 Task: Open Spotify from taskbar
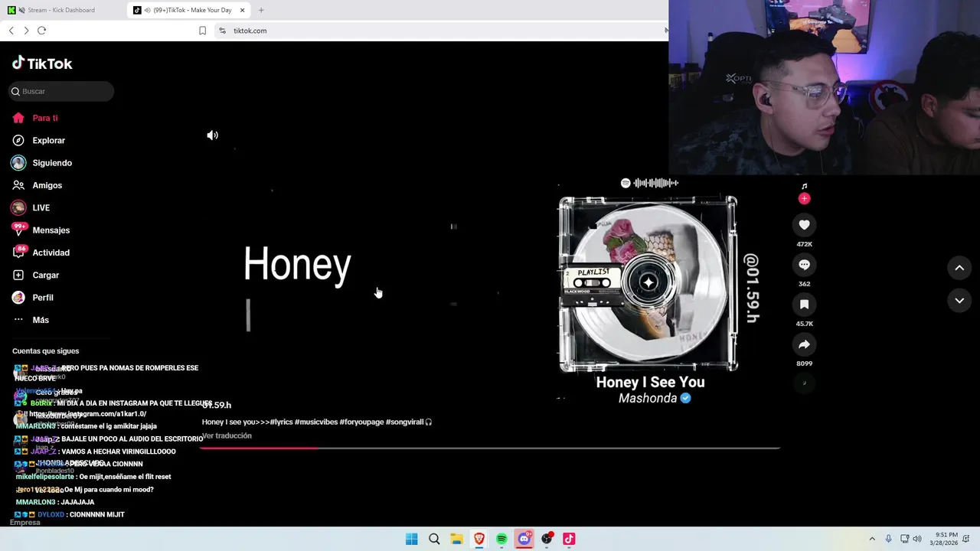point(501,539)
